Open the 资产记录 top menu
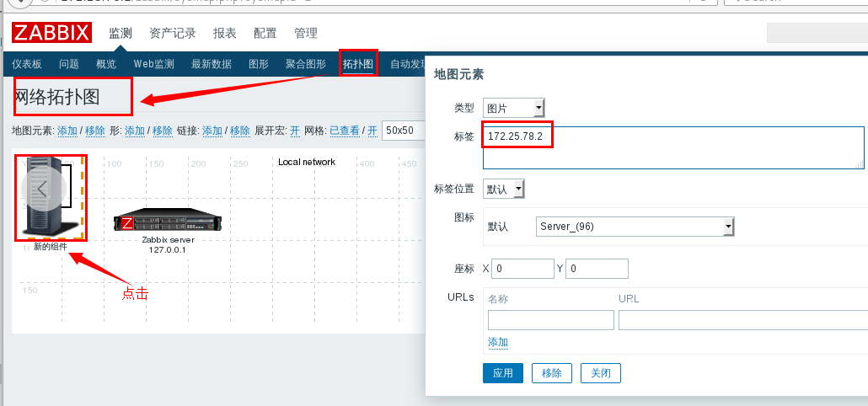Screen dimensions: 868x406 [x=173, y=33]
